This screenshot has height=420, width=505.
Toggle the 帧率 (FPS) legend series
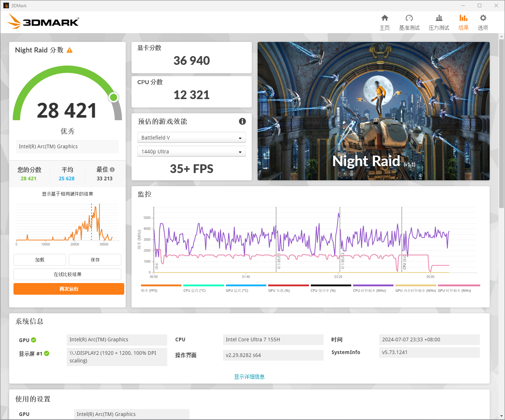click(161, 288)
